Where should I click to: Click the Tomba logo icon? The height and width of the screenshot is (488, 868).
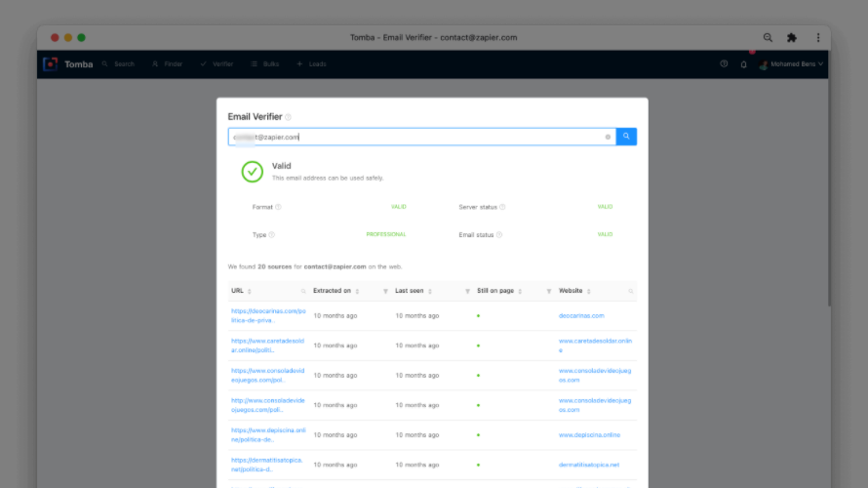(51, 64)
